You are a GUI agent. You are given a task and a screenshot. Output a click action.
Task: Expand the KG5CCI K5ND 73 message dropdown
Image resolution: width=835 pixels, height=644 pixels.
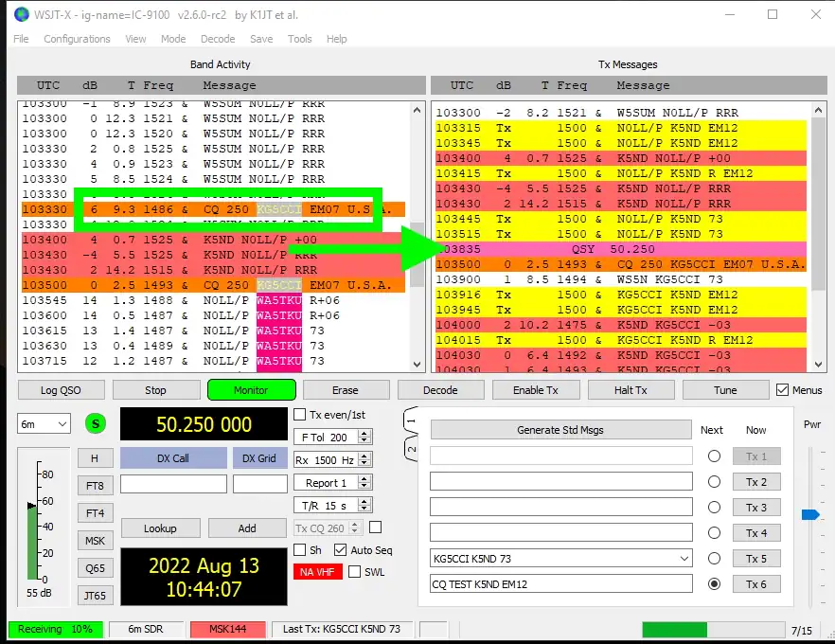point(684,559)
